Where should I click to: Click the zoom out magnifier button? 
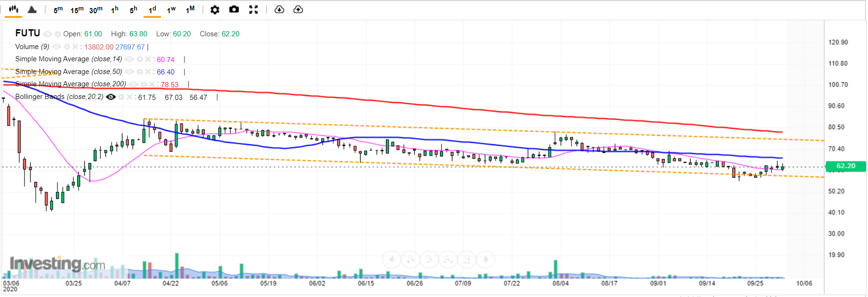point(429,259)
